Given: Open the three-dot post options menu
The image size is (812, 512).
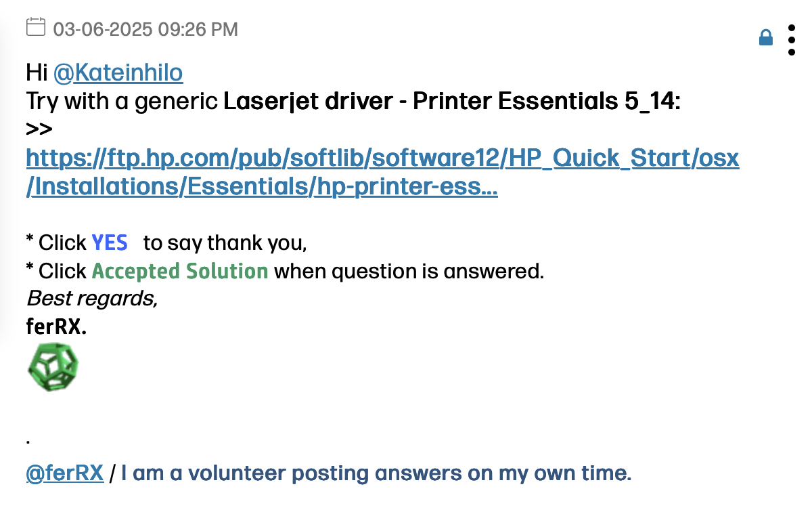Looking at the screenshot, I should click(792, 40).
